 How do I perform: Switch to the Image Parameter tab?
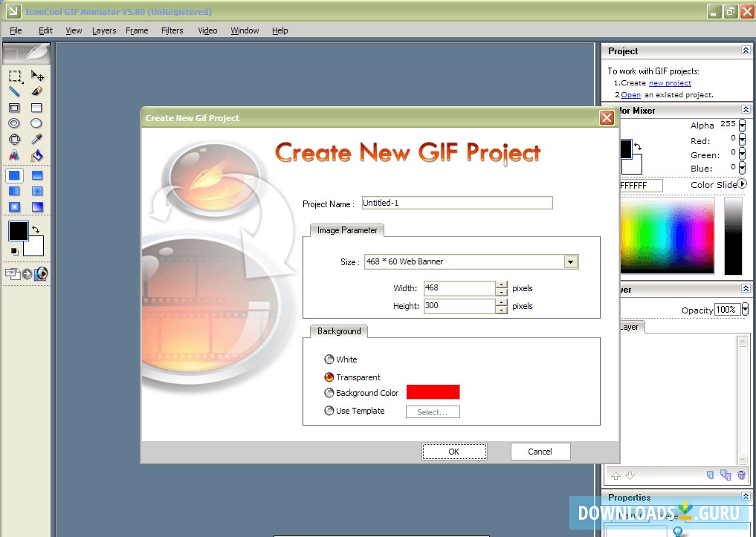click(346, 230)
